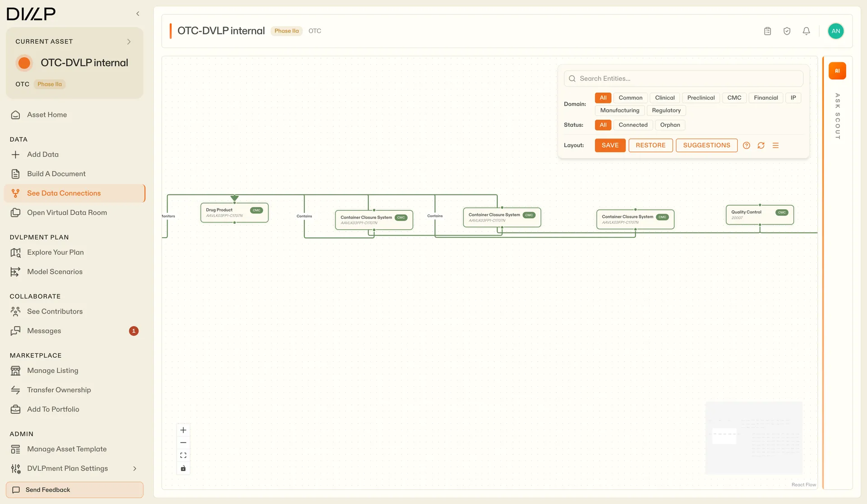
Task: Toggle the canvas lock icon
Action: pyautogui.click(x=183, y=468)
